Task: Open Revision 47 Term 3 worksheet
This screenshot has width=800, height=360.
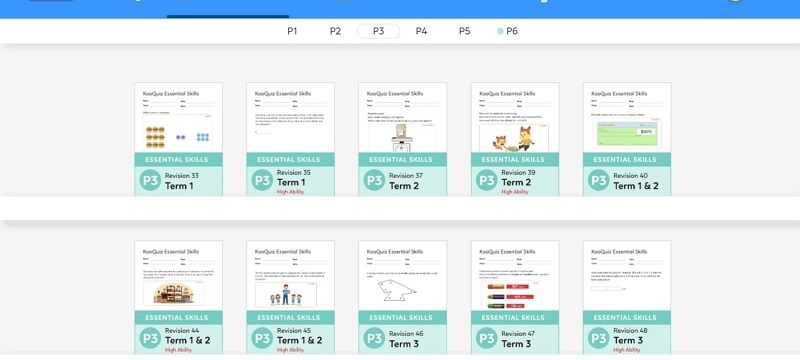Action: [515, 297]
